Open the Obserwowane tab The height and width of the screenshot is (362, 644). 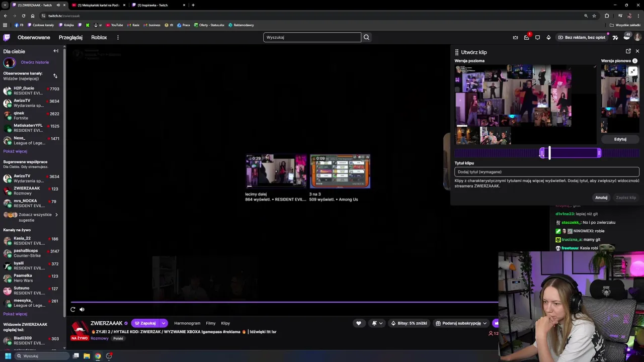pyautogui.click(x=34, y=37)
